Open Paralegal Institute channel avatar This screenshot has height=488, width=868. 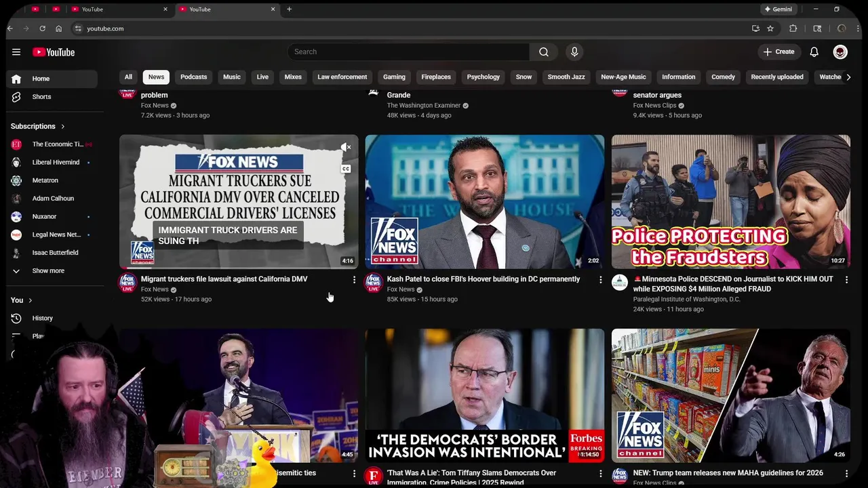coord(620,283)
